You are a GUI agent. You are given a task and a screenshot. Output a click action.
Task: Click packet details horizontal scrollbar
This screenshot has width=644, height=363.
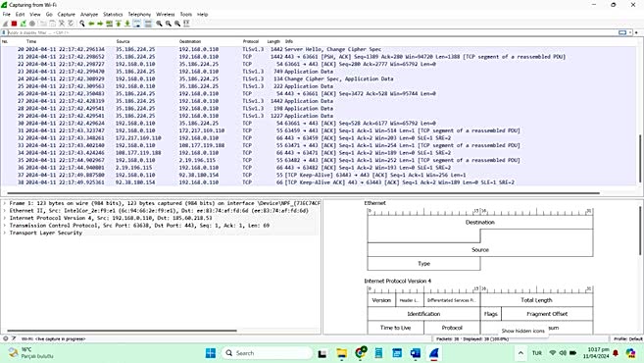point(122,330)
